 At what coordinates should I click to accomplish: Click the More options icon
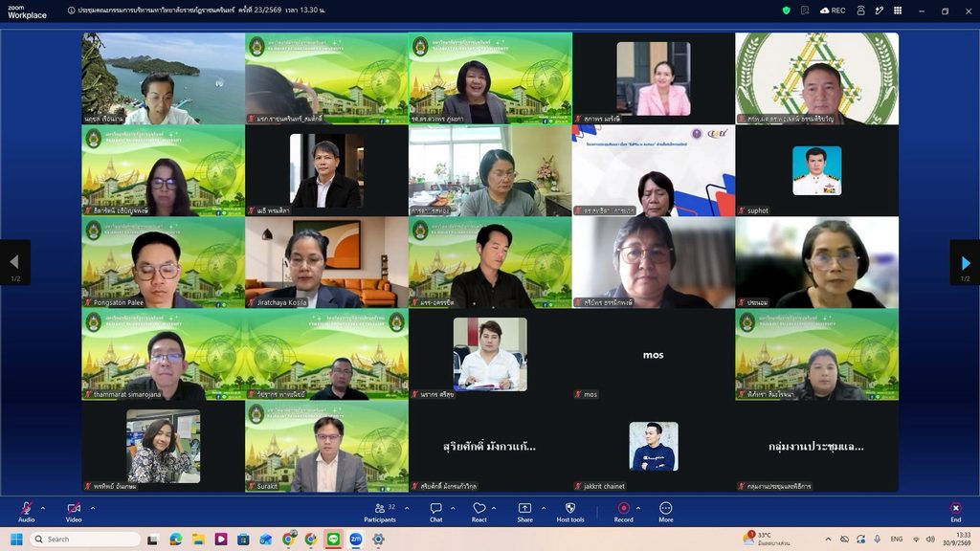click(x=666, y=512)
